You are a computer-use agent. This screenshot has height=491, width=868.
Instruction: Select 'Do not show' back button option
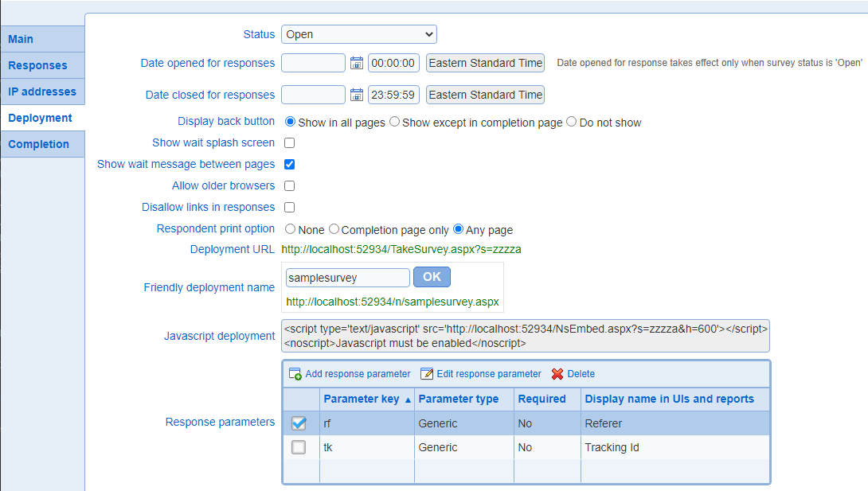tap(571, 122)
